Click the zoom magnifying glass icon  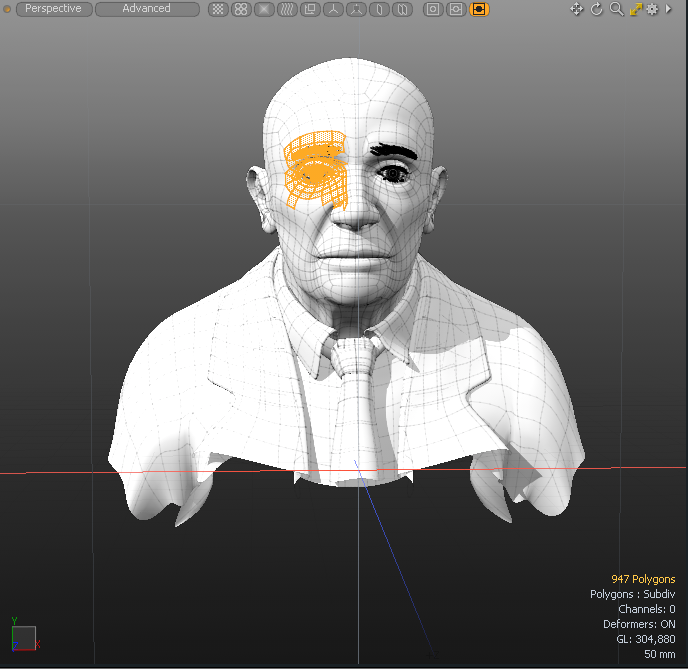(616, 9)
